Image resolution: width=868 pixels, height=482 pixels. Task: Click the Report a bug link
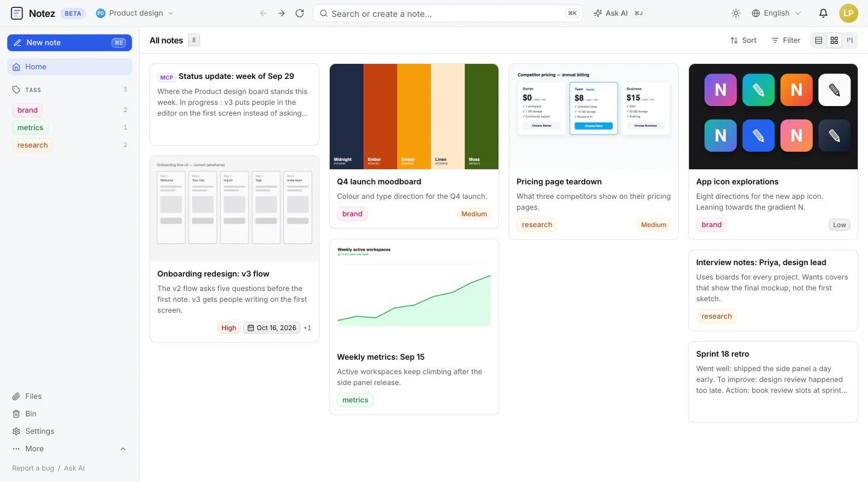click(33, 468)
